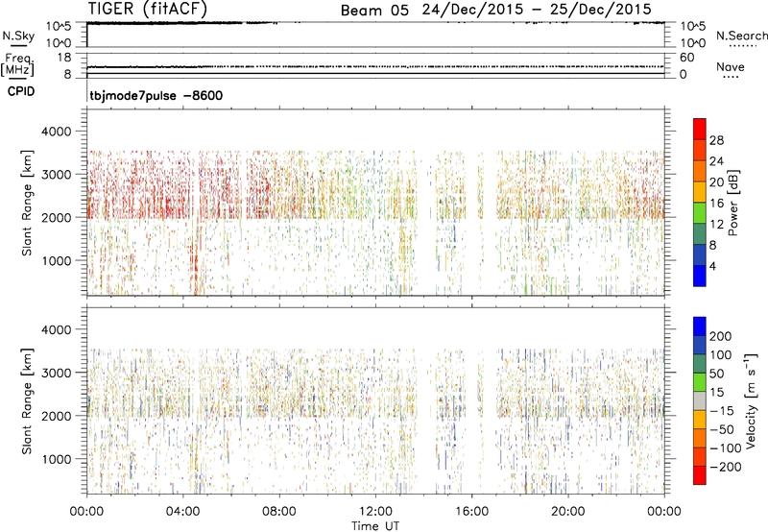Click the CPID label
This screenshot has height=532, width=768.
tap(21, 91)
